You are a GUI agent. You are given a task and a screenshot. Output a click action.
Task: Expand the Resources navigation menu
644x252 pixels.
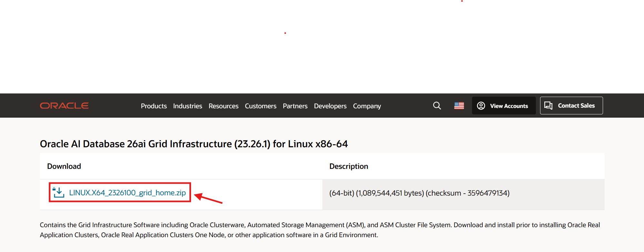[223, 106]
